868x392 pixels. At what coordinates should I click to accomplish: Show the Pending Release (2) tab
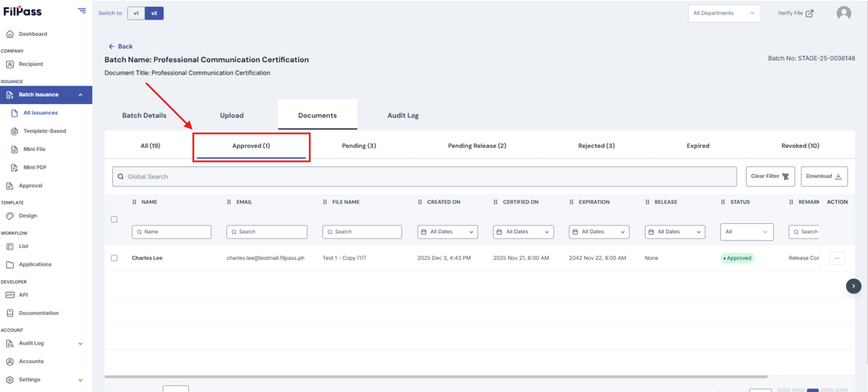478,146
